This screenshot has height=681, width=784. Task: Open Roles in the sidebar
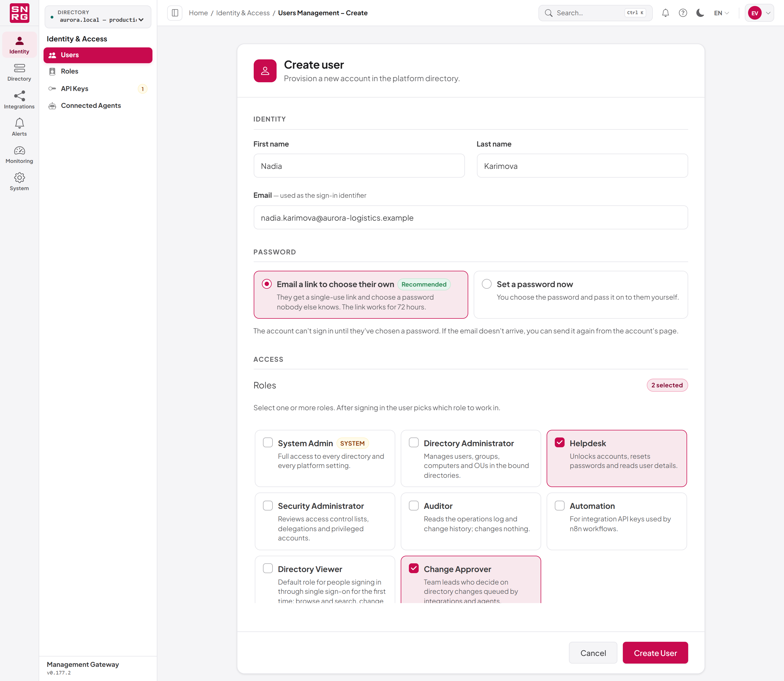pyautogui.click(x=98, y=71)
